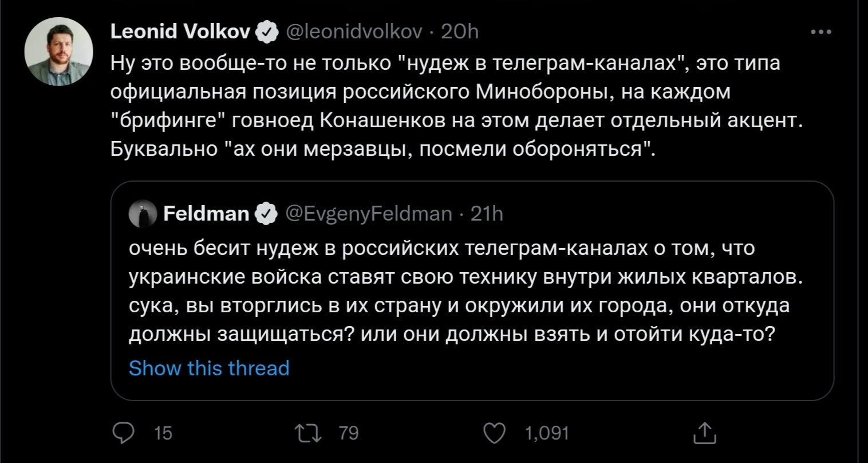Click the 20h timestamp of the tweet
Screen dimensions: 868x463
click(x=460, y=32)
